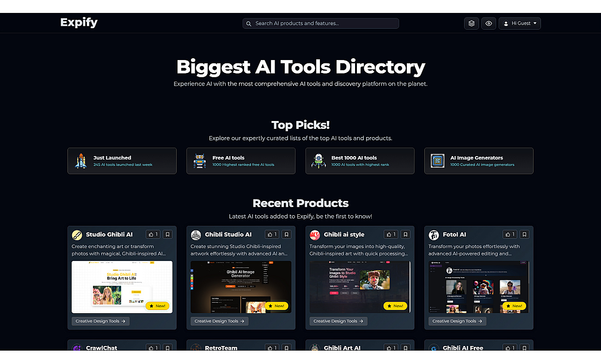This screenshot has height=364, width=601.
Task: Click Creative Design Tools under Ghibli Studio AI
Action: coord(220,321)
